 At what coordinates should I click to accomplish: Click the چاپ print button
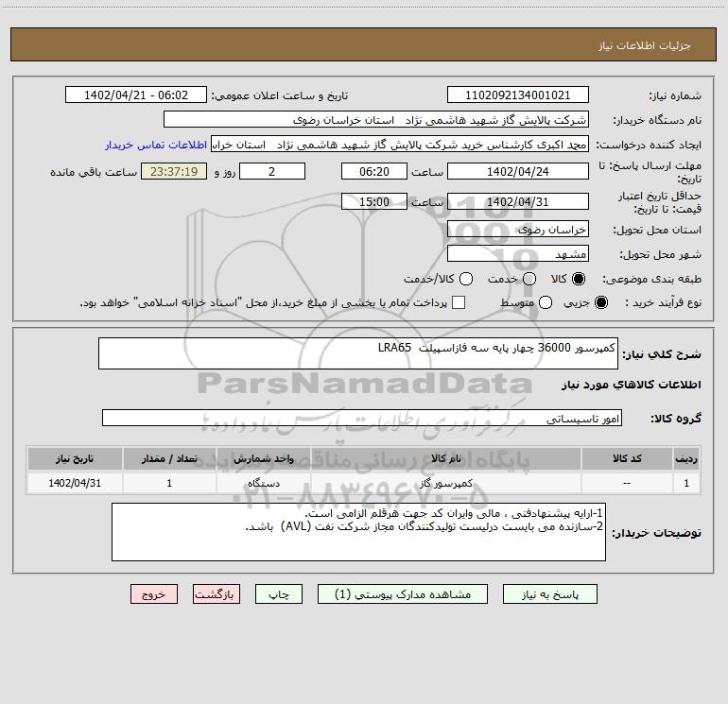click(279, 594)
